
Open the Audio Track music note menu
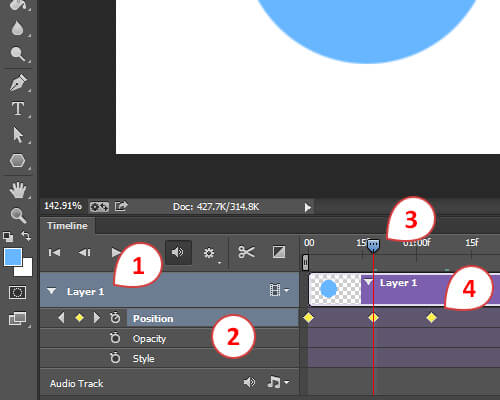pos(277,382)
